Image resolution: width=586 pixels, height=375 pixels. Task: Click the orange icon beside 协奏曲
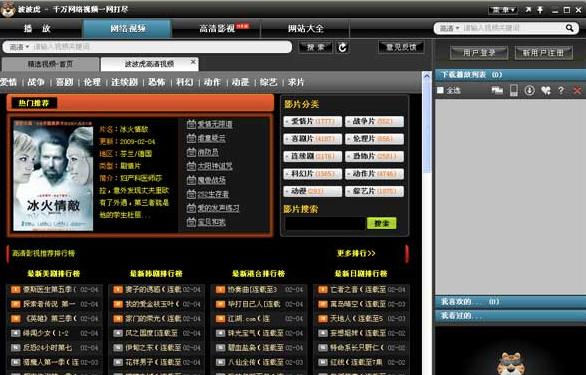coord(220,289)
